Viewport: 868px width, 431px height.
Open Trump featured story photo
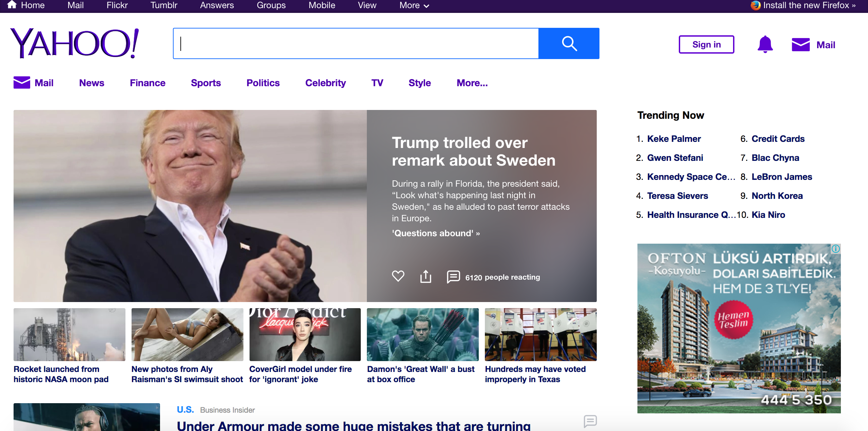click(x=190, y=206)
